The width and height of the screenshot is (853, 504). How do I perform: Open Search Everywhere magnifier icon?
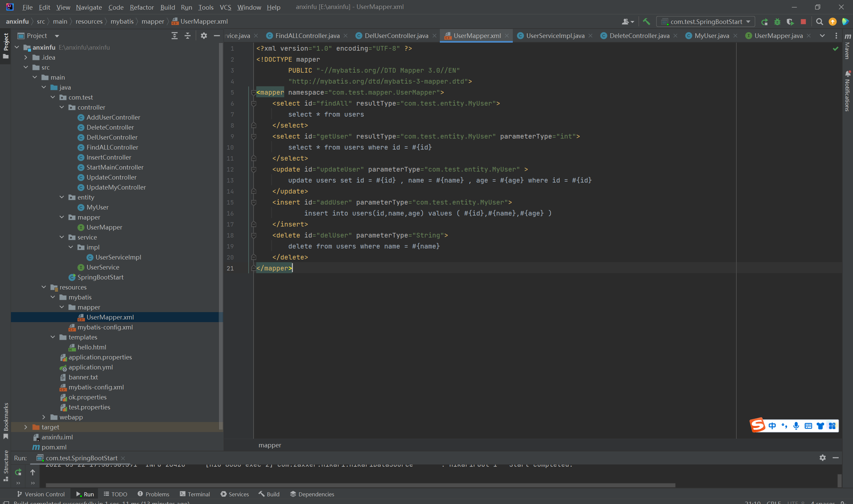pos(819,22)
